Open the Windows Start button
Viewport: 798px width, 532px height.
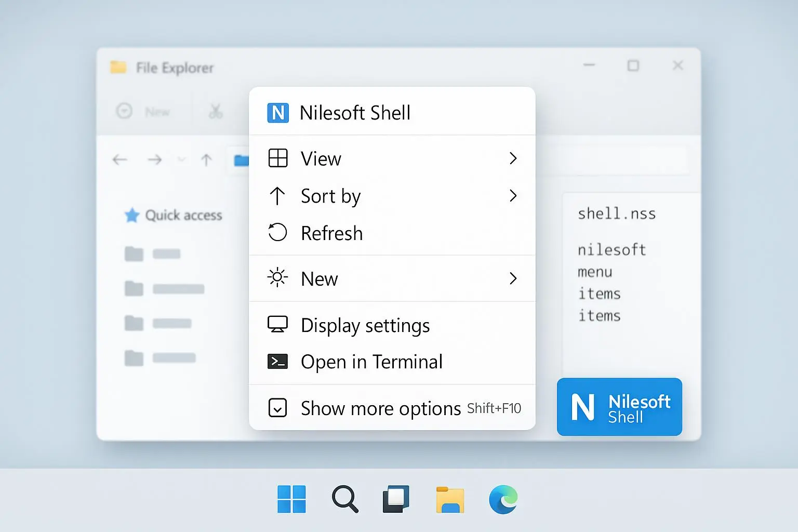coord(291,499)
